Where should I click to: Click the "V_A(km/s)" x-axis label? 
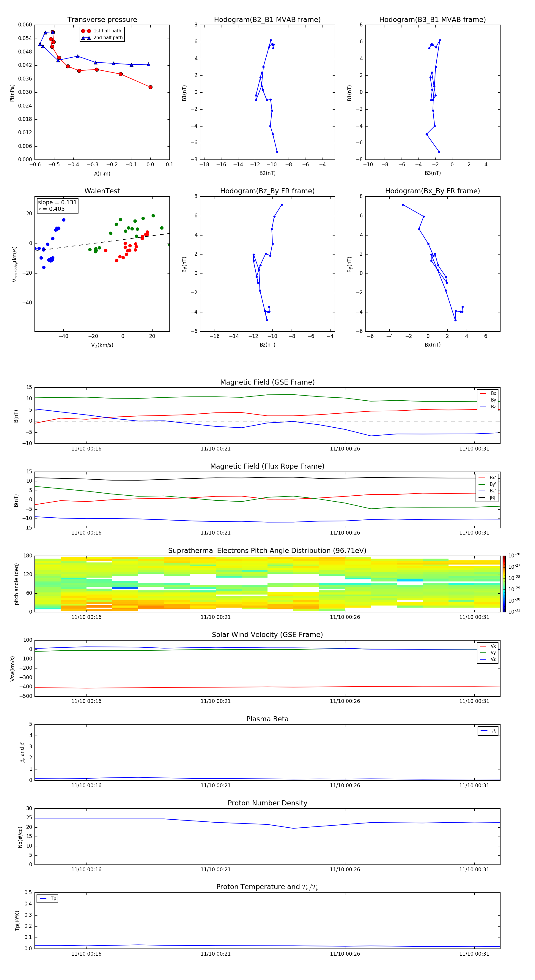102,345
